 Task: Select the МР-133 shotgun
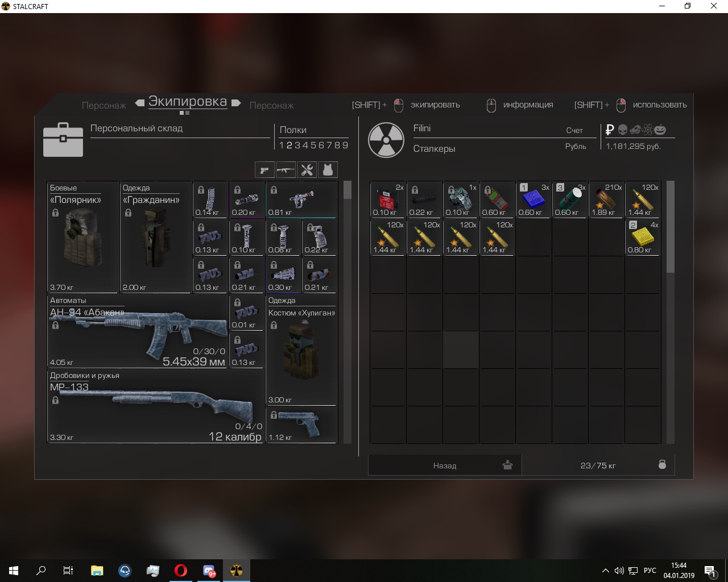click(155, 406)
